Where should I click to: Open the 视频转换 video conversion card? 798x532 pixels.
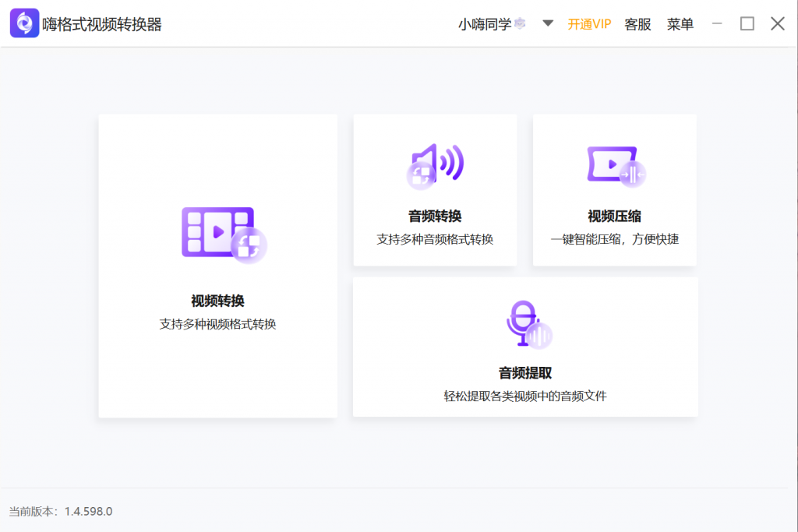[217, 266]
